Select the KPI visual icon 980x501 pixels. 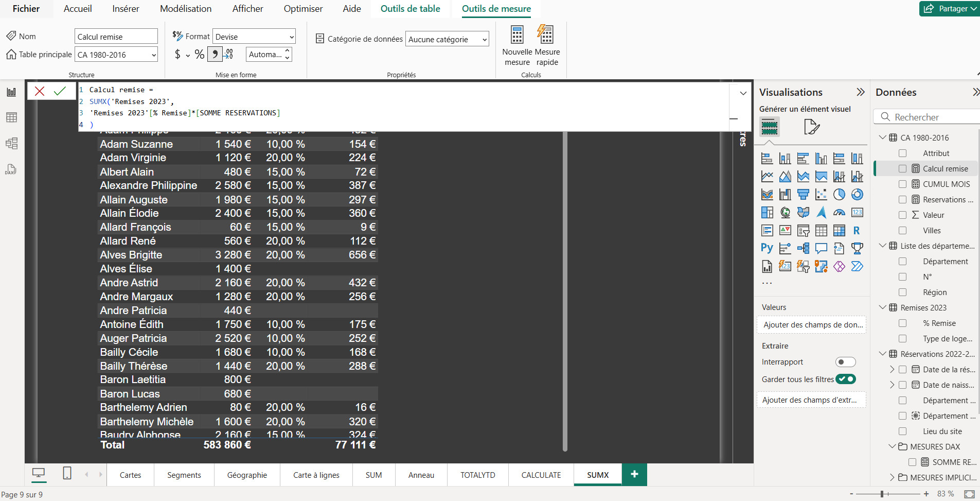pos(785,230)
